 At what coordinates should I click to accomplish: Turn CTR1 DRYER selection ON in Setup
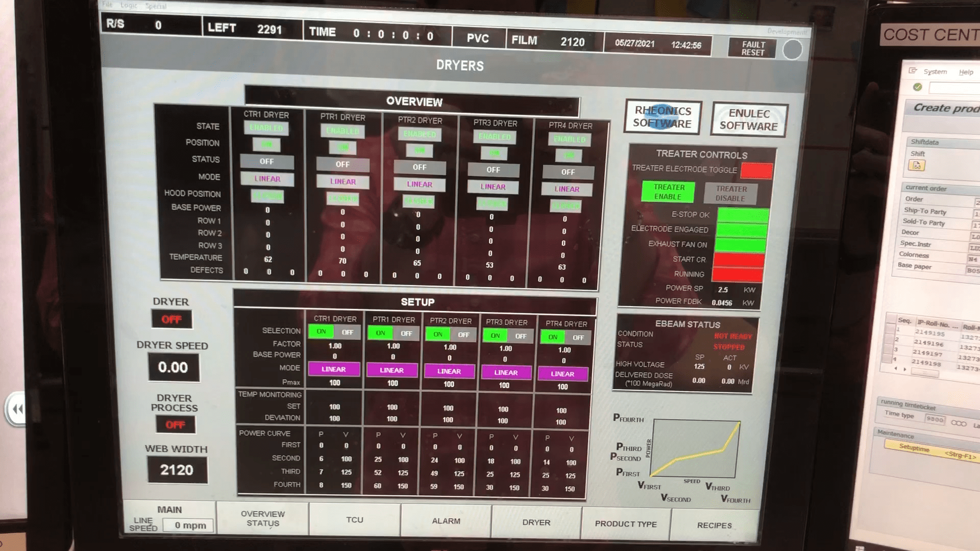[321, 332]
